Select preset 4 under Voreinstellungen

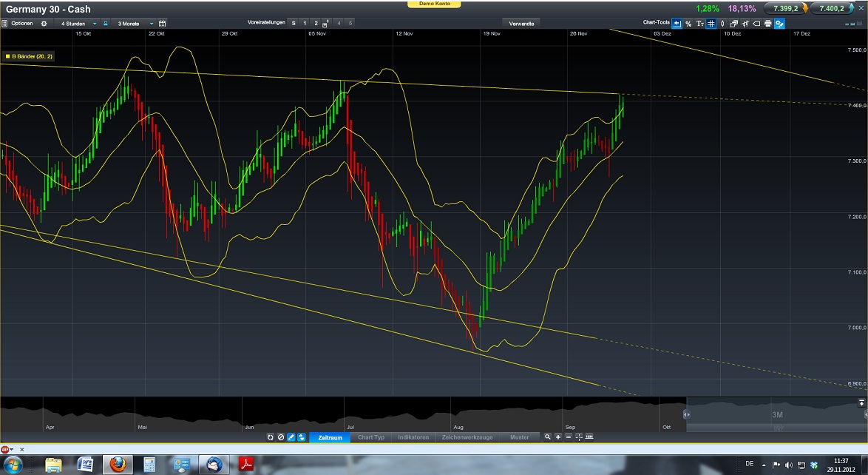tap(339, 23)
